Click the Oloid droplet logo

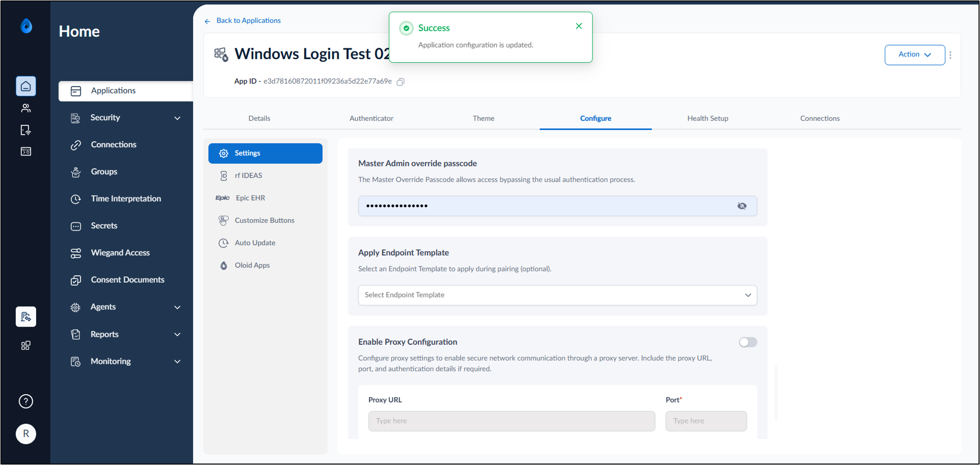[x=26, y=25]
